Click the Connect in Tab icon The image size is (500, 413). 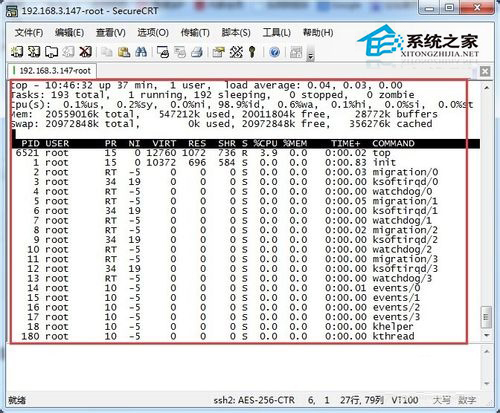coord(51,52)
